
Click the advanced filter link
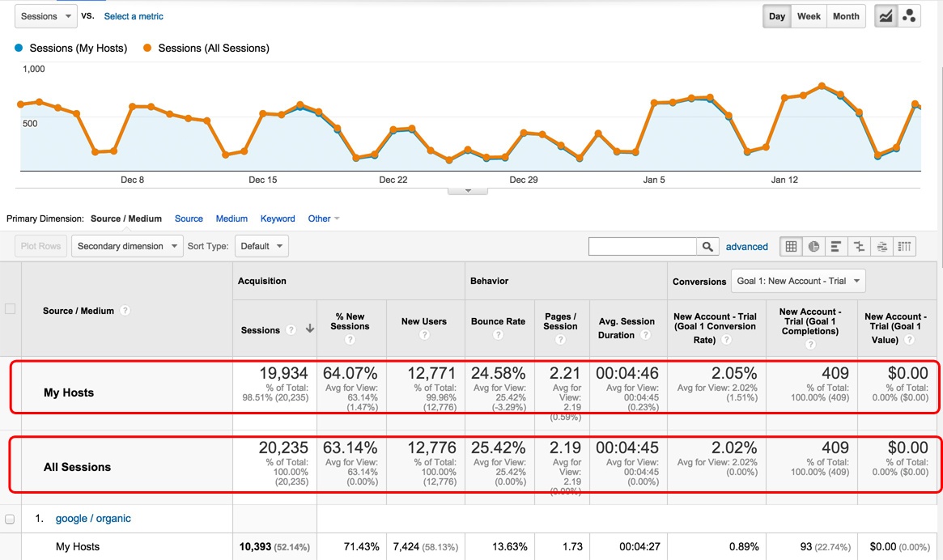click(746, 247)
